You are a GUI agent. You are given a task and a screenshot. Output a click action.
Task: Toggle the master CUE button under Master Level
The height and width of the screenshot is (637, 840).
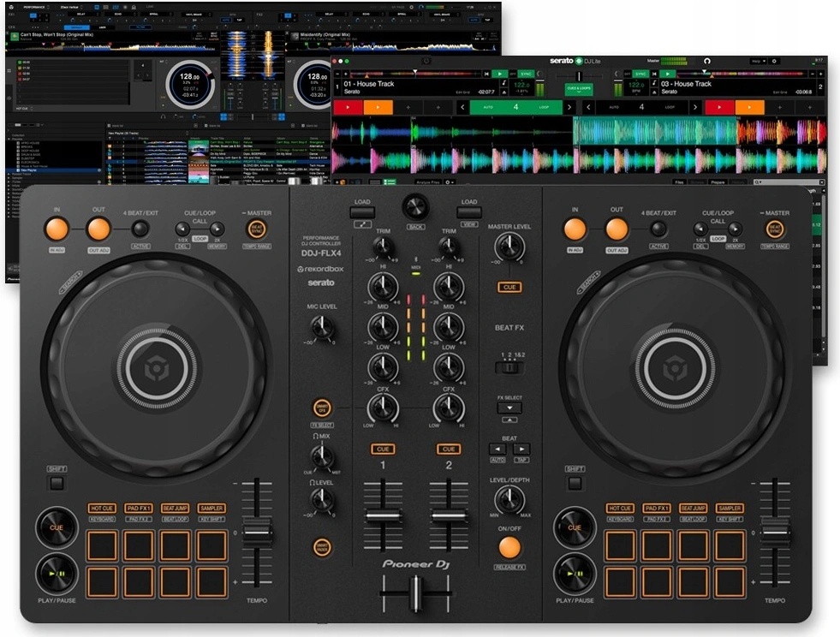(x=509, y=287)
